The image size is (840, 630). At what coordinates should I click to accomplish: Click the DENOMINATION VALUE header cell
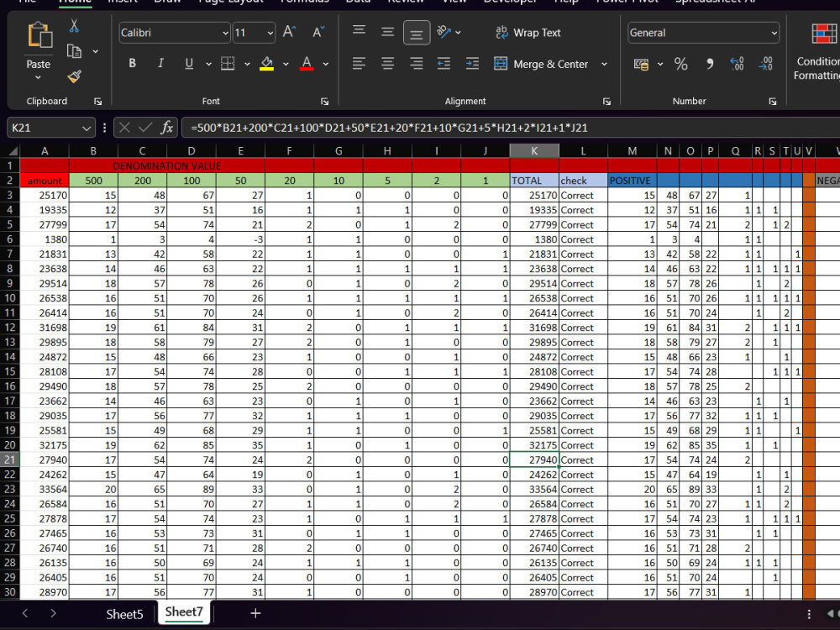(x=166, y=166)
